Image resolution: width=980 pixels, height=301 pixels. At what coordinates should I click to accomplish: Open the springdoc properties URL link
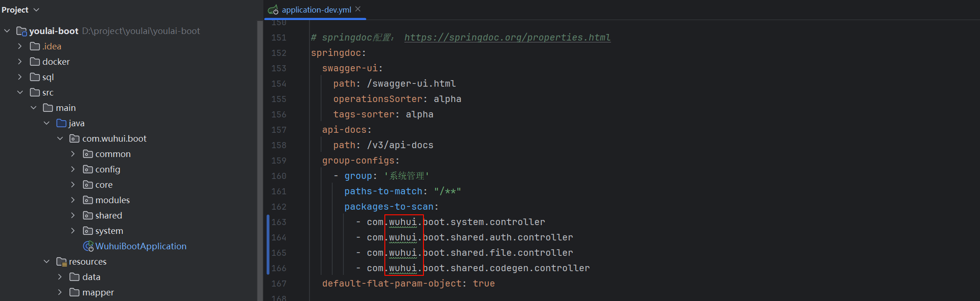tap(507, 37)
